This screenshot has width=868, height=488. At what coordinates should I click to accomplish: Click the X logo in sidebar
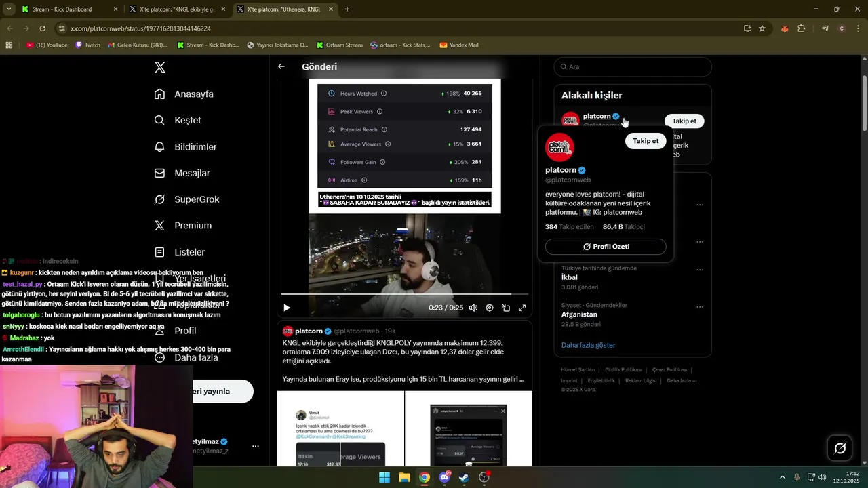[160, 67]
